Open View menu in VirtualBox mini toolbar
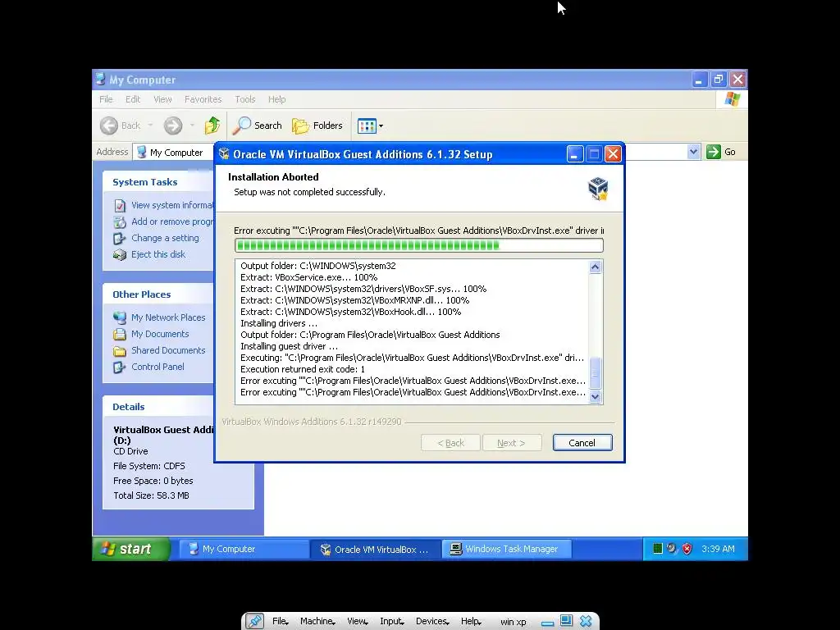The image size is (840, 630). [x=358, y=622]
